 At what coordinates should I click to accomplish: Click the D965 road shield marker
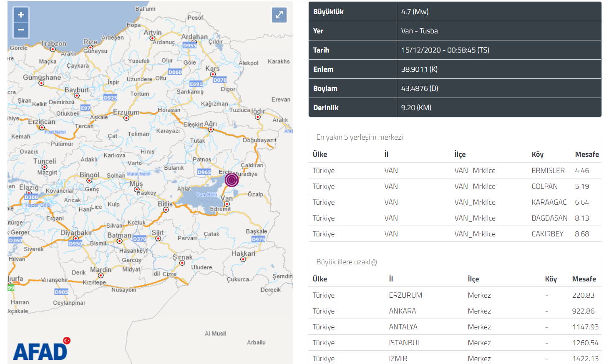(204, 172)
